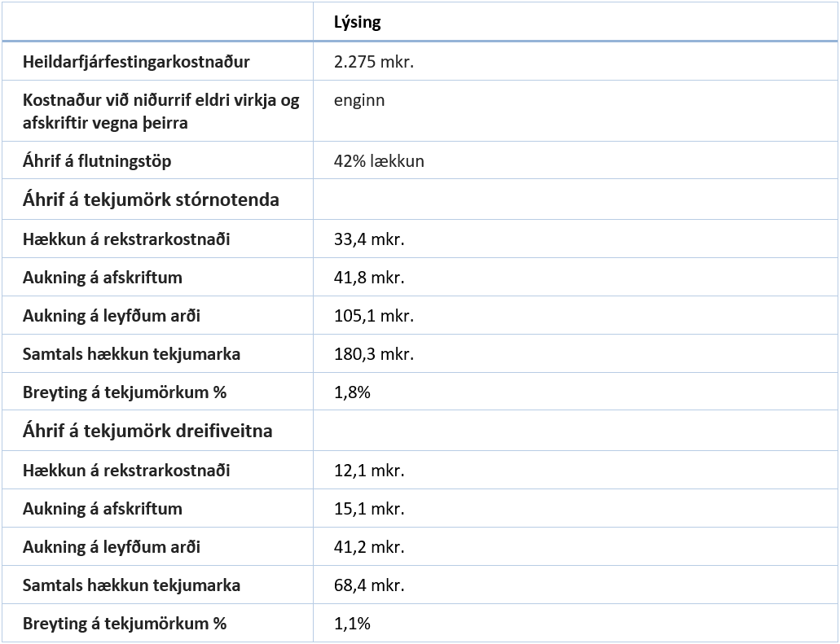This screenshot has width=840, height=644.
Task: Select the 15,1 mkr. value cell
Action: click(369, 509)
